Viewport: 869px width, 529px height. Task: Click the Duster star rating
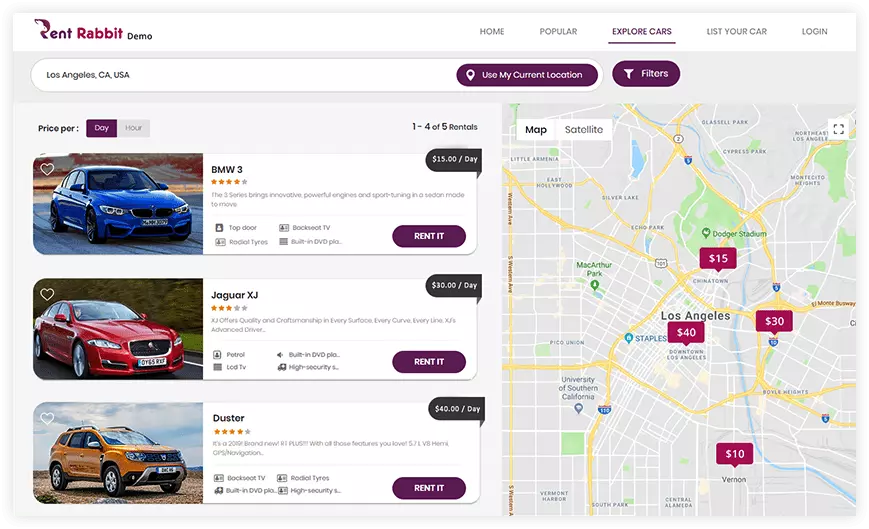[232, 432]
